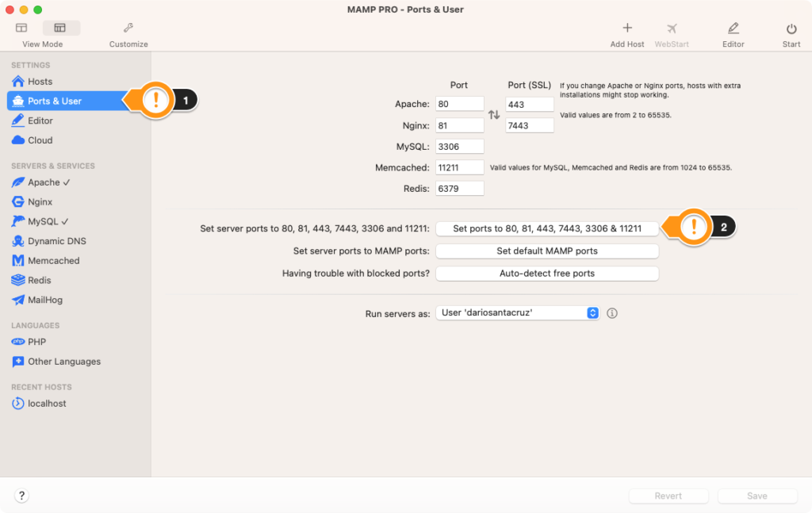
Task: Open Hosts settings in sidebar
Action: click(40, 82)
